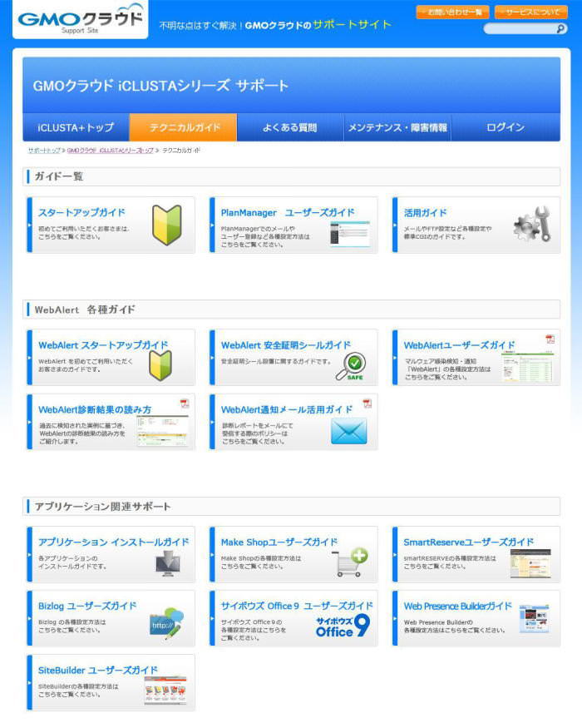The width and height of the screenshot is (582, 728).
Task: Open スタートアップガイド link
Action: (81, 213)
